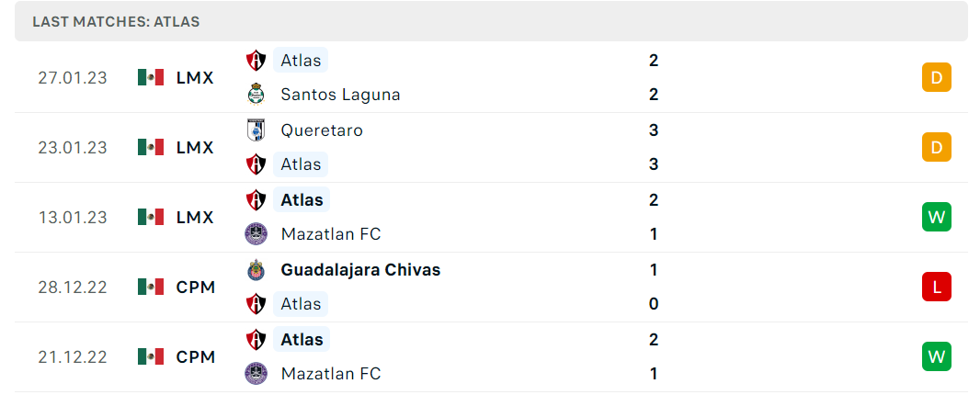The height and width of the screenshot is (395, 980).
Task: Click Mexico flag in the 28.12.22 row
Action: tap(151, 288)
